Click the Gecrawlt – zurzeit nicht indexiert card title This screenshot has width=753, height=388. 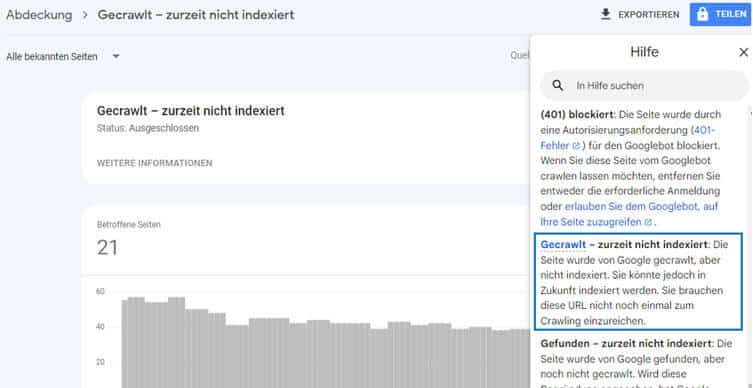[191, 111]
